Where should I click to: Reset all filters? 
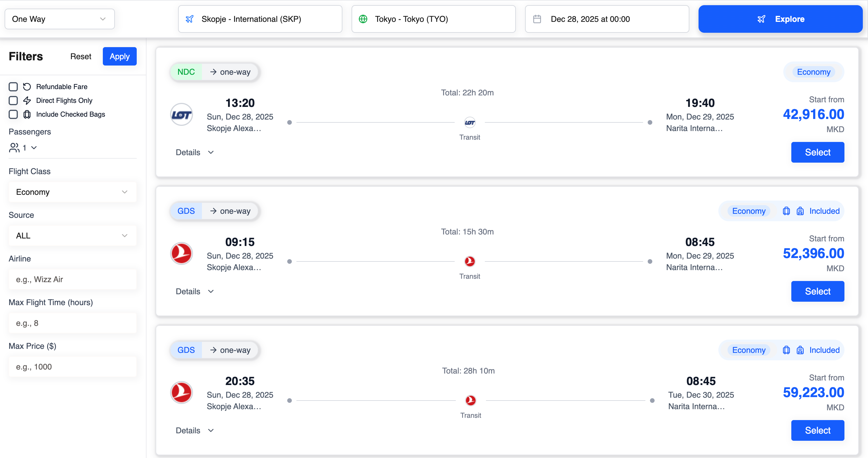pos(80,56)
